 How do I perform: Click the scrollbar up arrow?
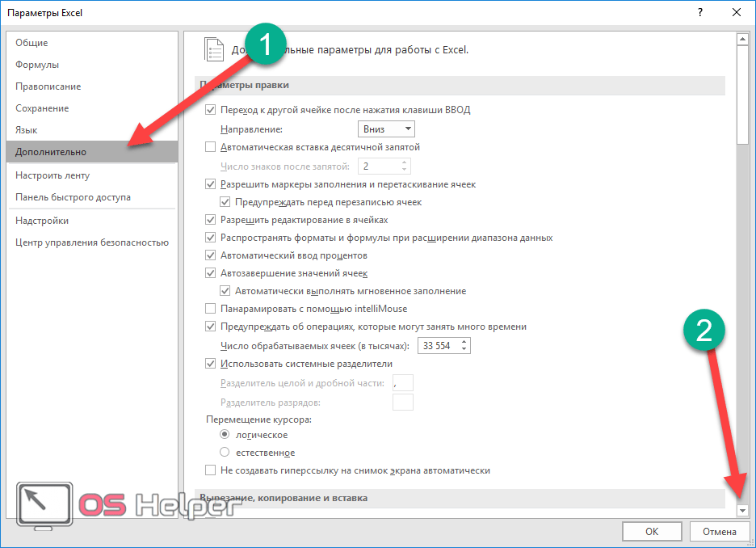tap(742, 39)
